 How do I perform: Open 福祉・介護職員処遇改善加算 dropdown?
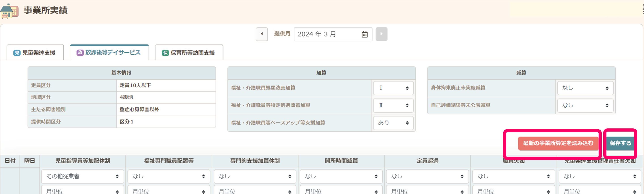tap(393, 88)
